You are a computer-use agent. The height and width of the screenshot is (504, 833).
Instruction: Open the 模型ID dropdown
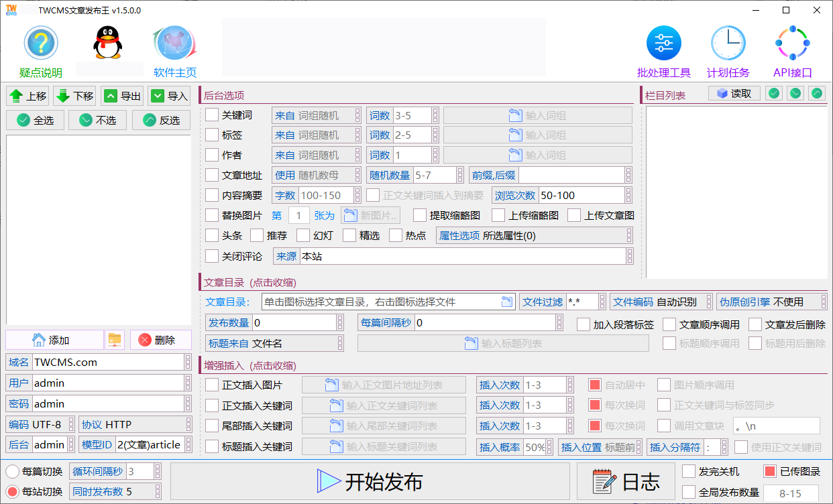[x=135, y=444]
